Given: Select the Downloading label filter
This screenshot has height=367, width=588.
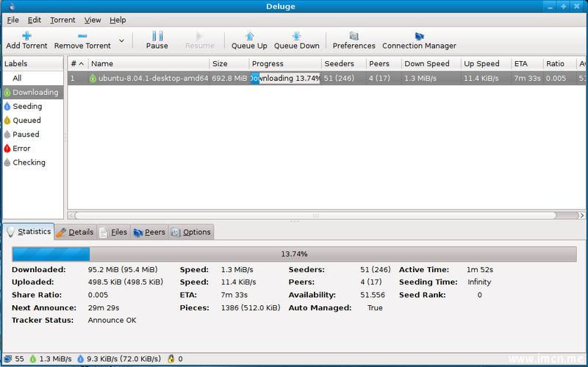Looking at the screenshot, I should (x=33, y=92).
